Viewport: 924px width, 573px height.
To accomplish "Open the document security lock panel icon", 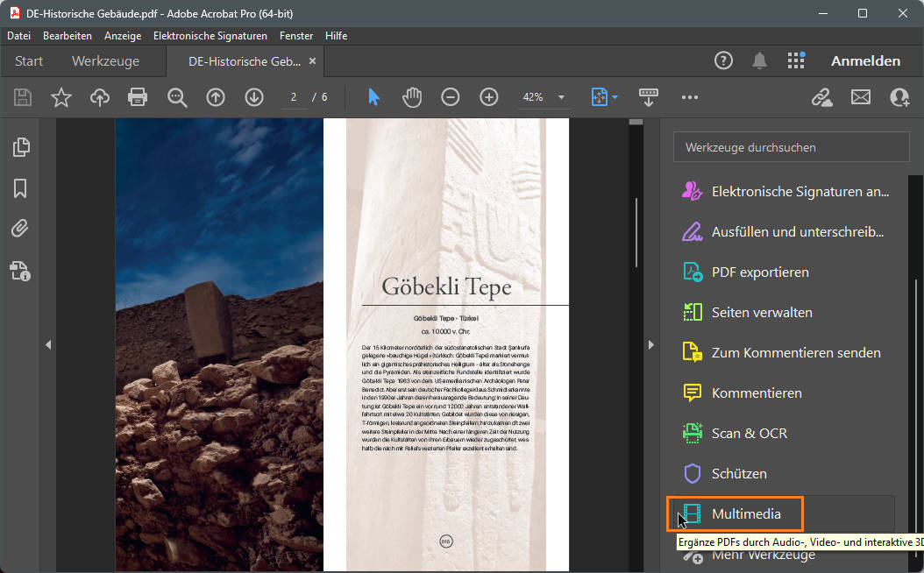I will click(20, 271).
